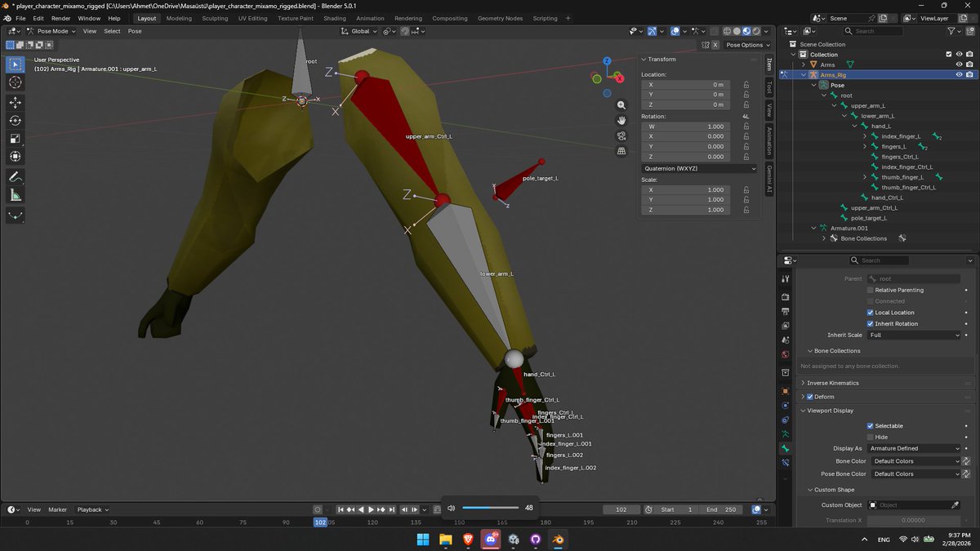Click the viewport zoom magnifier icon
Image resolution: width=980 pixels, height=551 pixels.
click(621, 105)
